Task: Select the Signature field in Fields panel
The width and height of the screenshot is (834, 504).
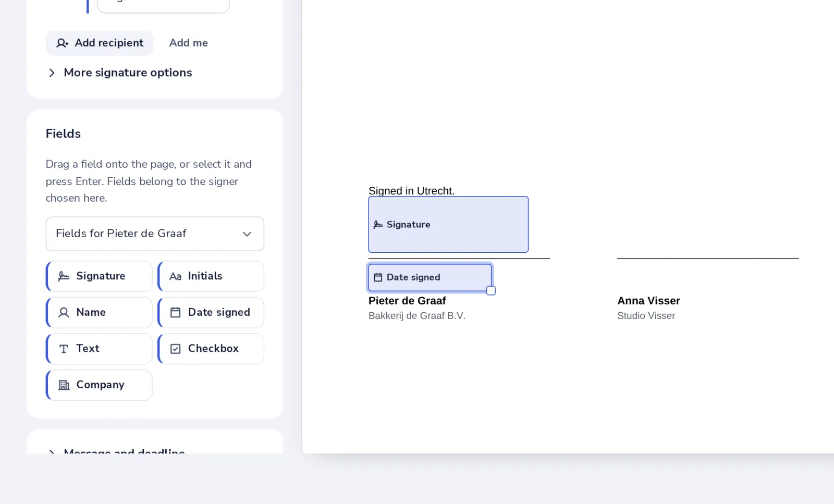Action: click(100, 276)
